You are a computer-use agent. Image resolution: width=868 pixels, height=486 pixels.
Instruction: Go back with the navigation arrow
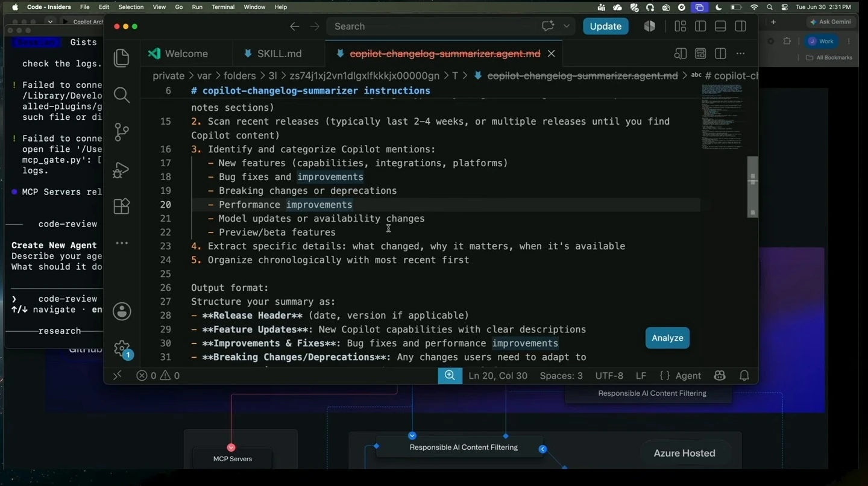pos(294,26)
